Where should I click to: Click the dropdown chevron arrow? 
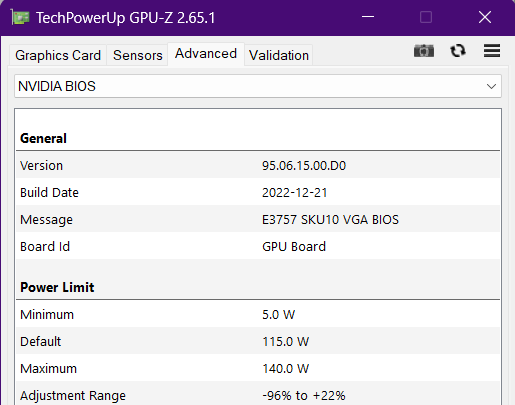point(491,87)
